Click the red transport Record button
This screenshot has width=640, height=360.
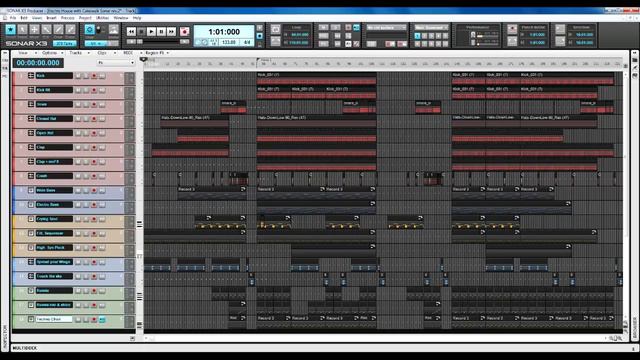184,31
